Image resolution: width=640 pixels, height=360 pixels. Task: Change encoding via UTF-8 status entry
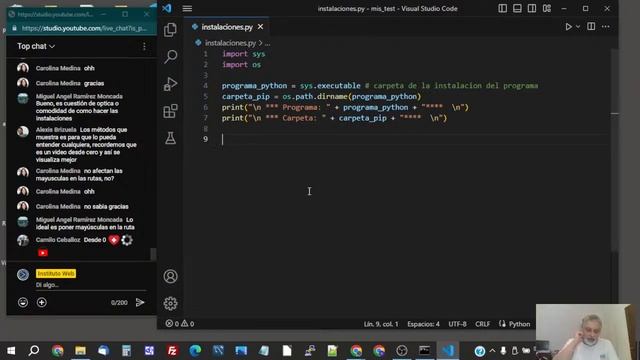(457, 324)
